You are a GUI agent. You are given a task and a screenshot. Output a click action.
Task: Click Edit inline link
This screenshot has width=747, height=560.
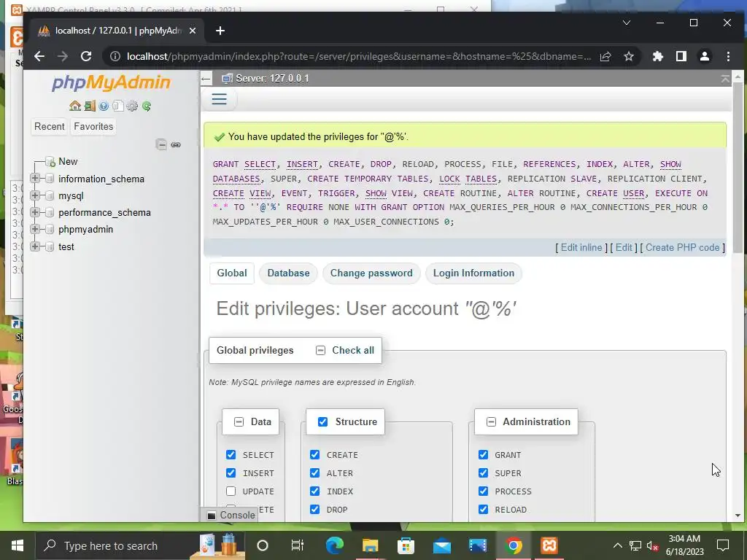(x=581, y=248)
